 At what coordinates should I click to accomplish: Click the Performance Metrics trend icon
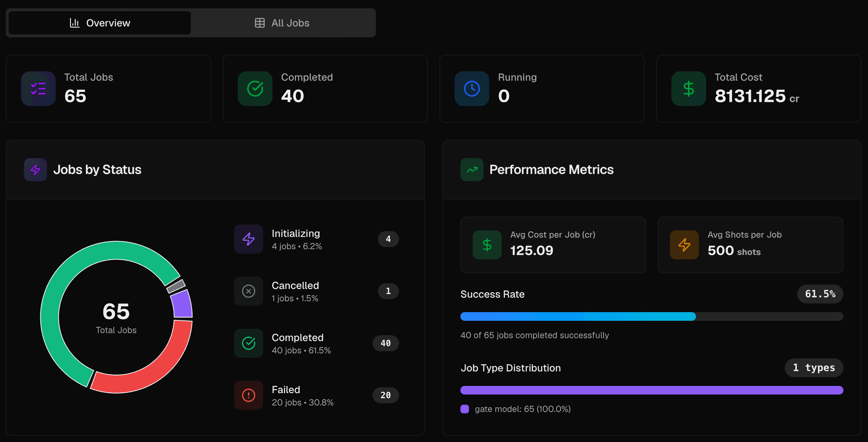pos(472,170)
